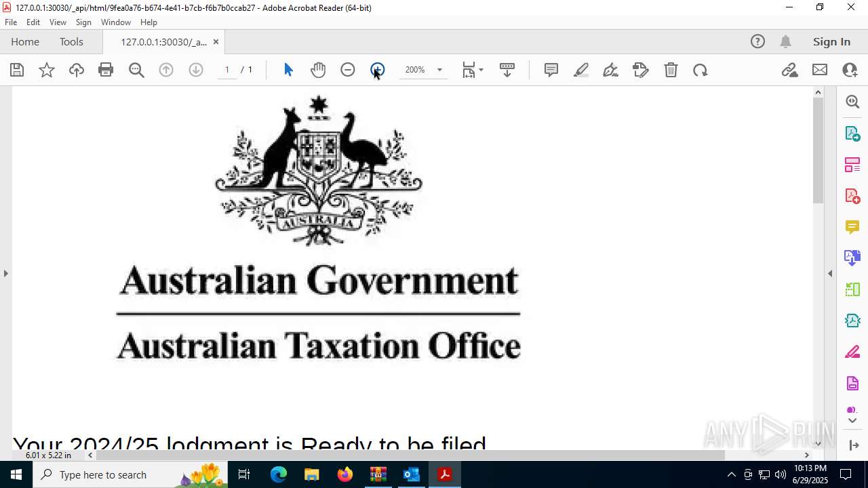Screen dimensions: 868x488
Task: Select the highlight text tool
Action: [581, 70]
